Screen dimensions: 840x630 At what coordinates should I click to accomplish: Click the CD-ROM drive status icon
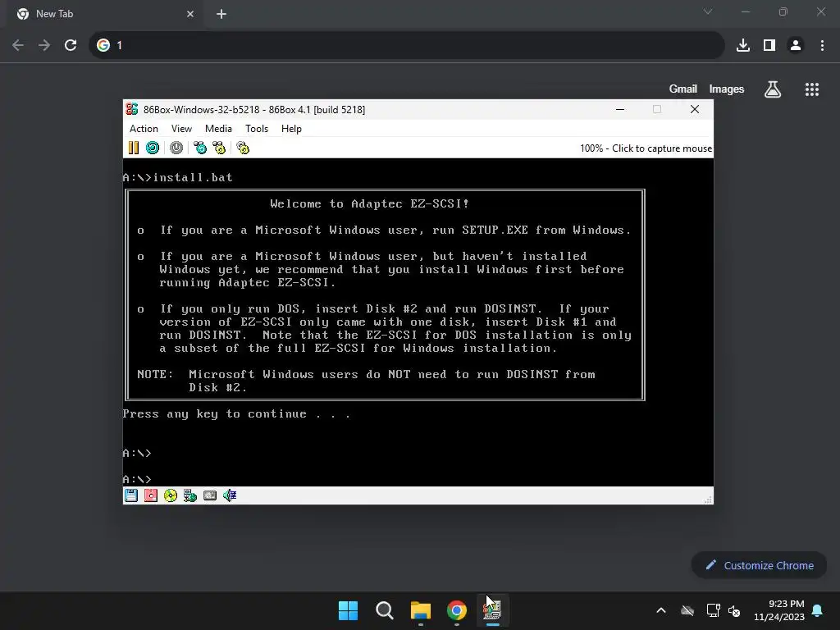coord(171,495)
